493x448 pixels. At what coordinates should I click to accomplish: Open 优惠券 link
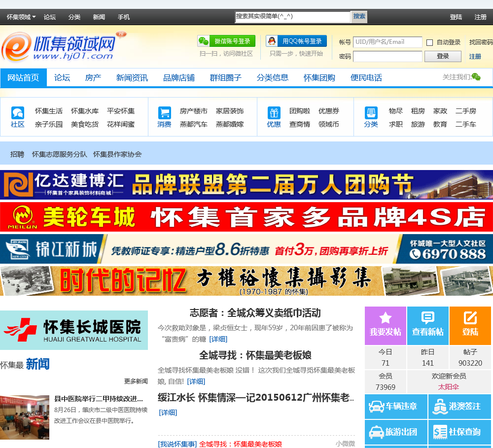click(x=329, y=111)
